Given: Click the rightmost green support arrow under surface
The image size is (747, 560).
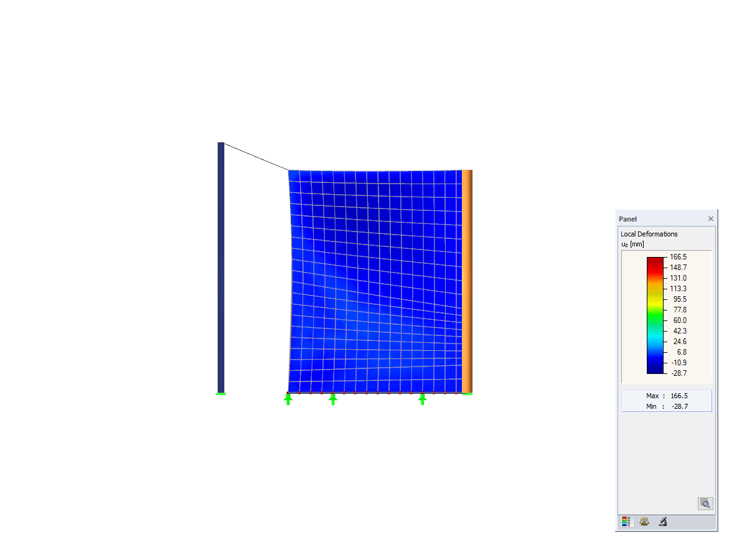Looking at the screenshot, I should click(x=421, y=400).
